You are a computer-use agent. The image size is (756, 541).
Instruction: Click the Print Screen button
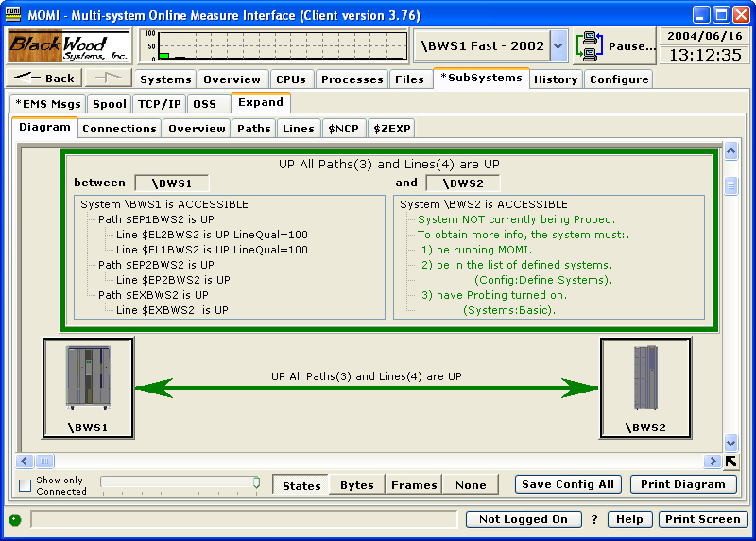click(703, 519)
